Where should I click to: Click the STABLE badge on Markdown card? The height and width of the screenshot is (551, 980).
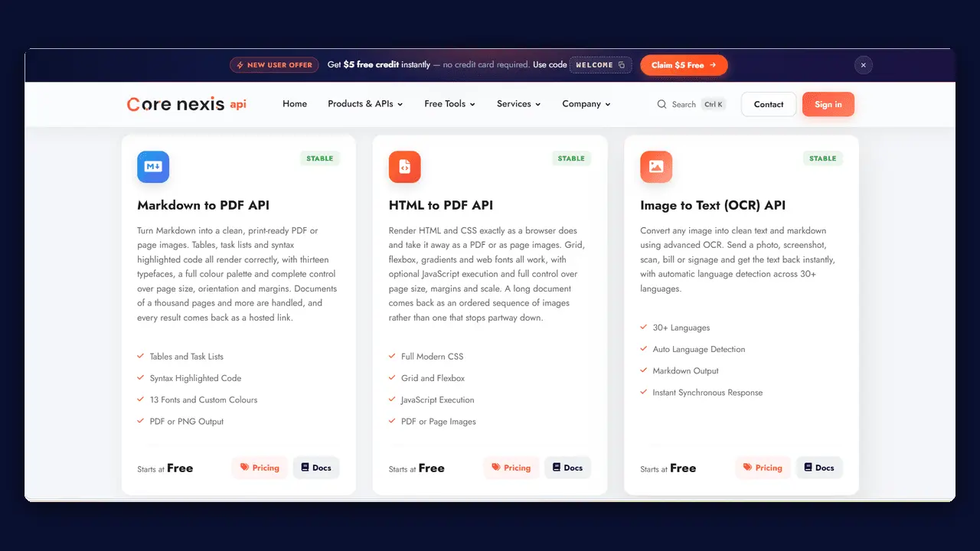pyautogui.click(x=320, y=158)
